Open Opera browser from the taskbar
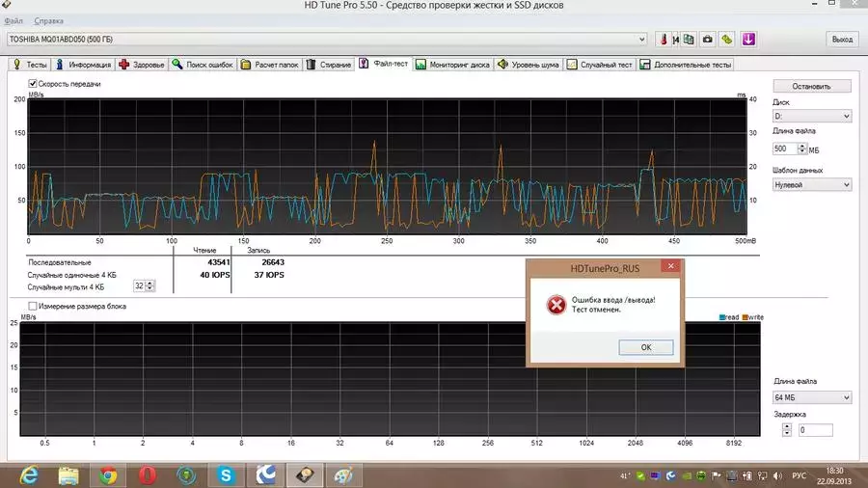 (x=148, y=475)
